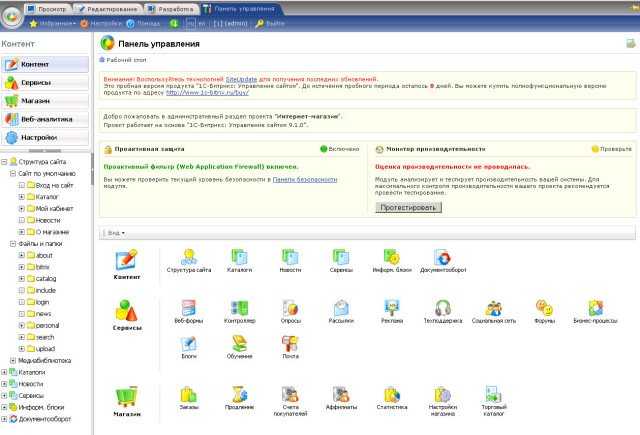Viewport: 640px width, 435px height.
Task: Select Магазин in the left menu
Action: [x=45, y=101]
